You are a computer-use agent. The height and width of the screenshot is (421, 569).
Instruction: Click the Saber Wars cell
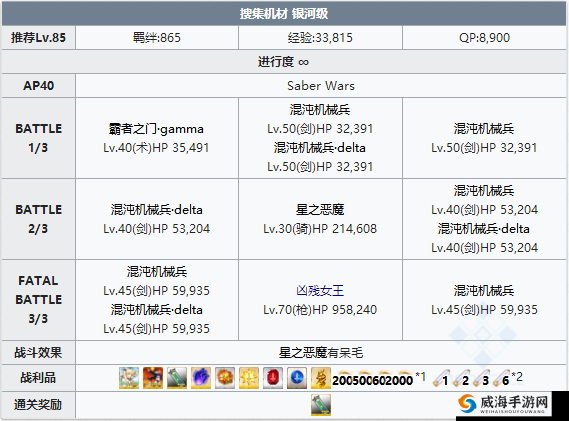(321, 86)
